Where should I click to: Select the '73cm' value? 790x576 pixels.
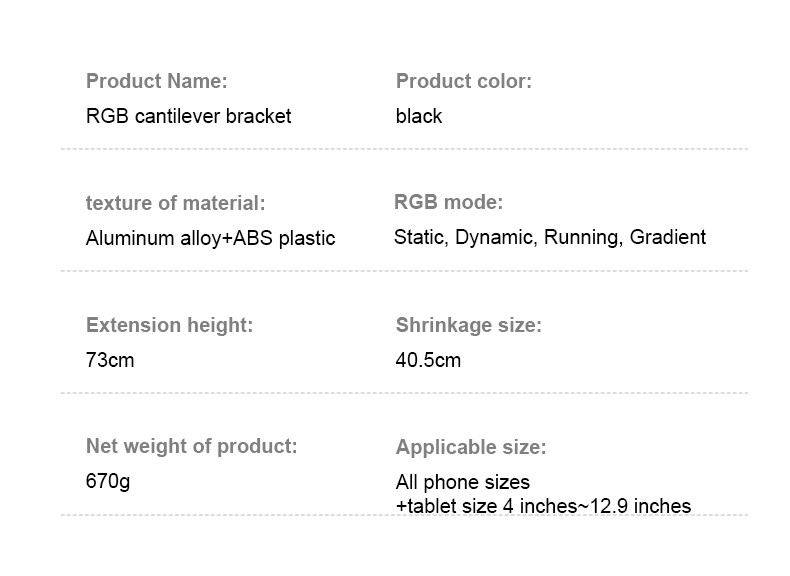(x=109, y=360)
